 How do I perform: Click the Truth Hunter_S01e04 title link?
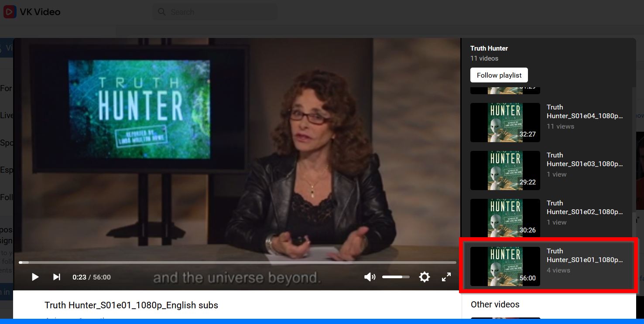(584, 111)
